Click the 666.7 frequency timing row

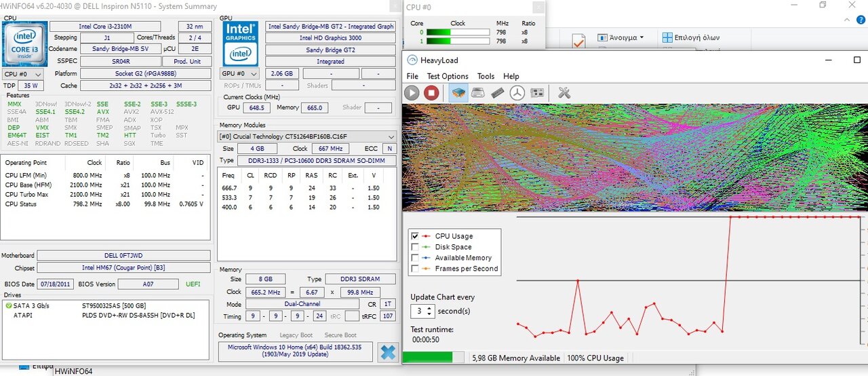306,188
